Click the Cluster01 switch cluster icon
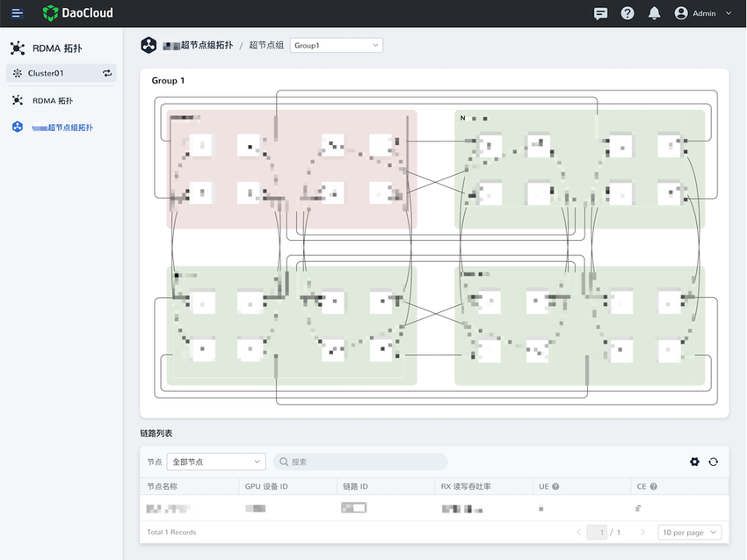The image size is (747, 560). click(x=107, y=73)
